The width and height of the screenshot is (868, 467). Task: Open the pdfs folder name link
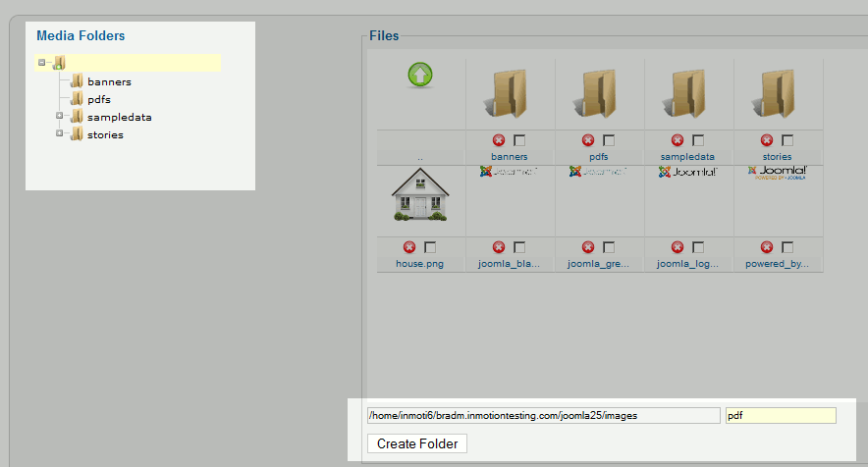pos(598,157)
